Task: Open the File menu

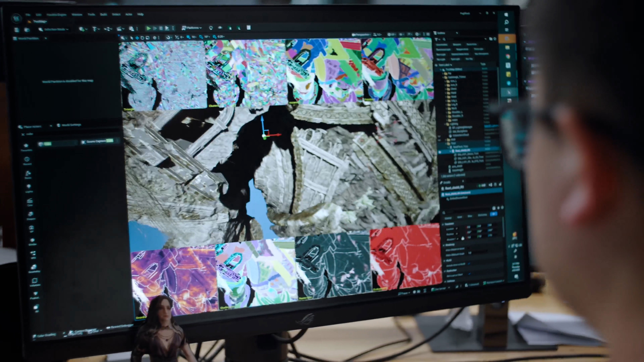Action: coord(28,14)
